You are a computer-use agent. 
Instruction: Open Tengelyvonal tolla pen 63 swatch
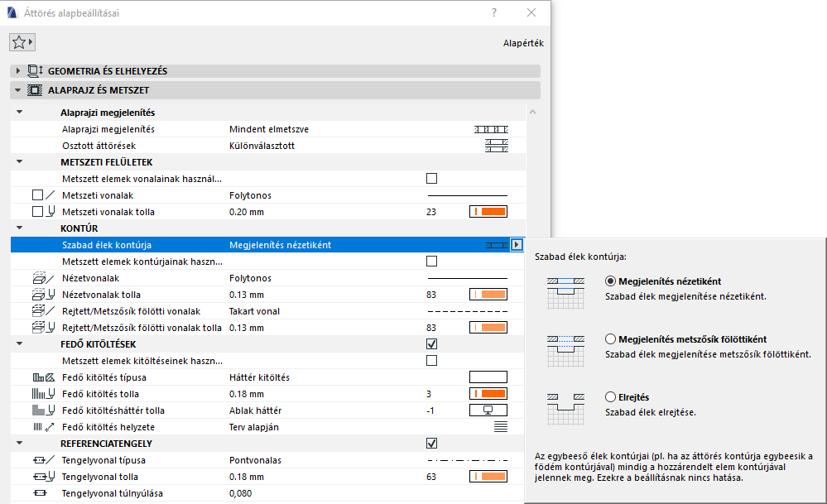click(x=488, y=477)
